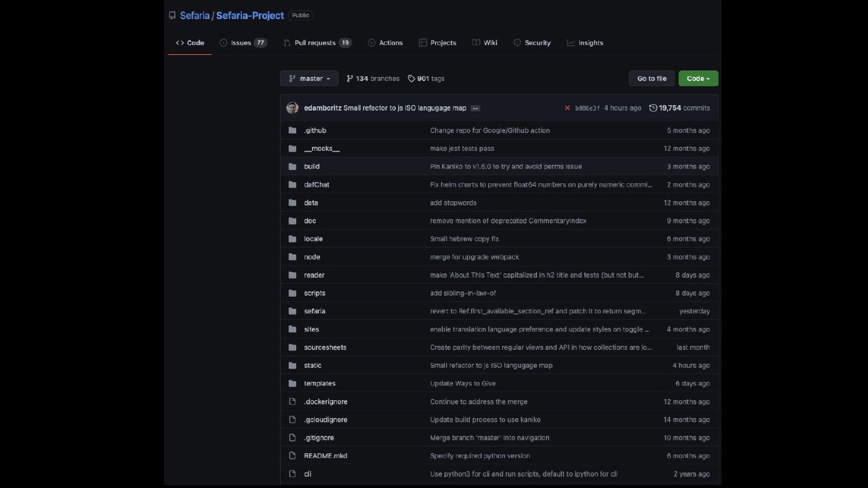Open the 134 branches link

[373, 79]
